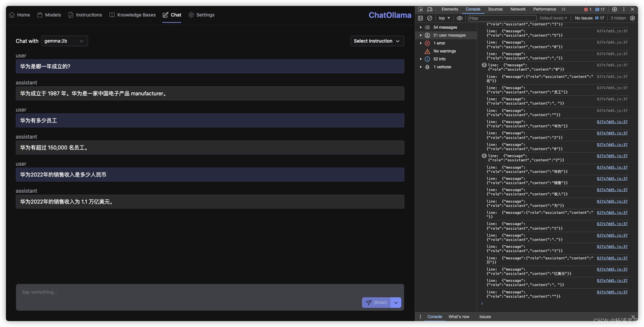Open the Select Instruction dropdown

[377, 41]
